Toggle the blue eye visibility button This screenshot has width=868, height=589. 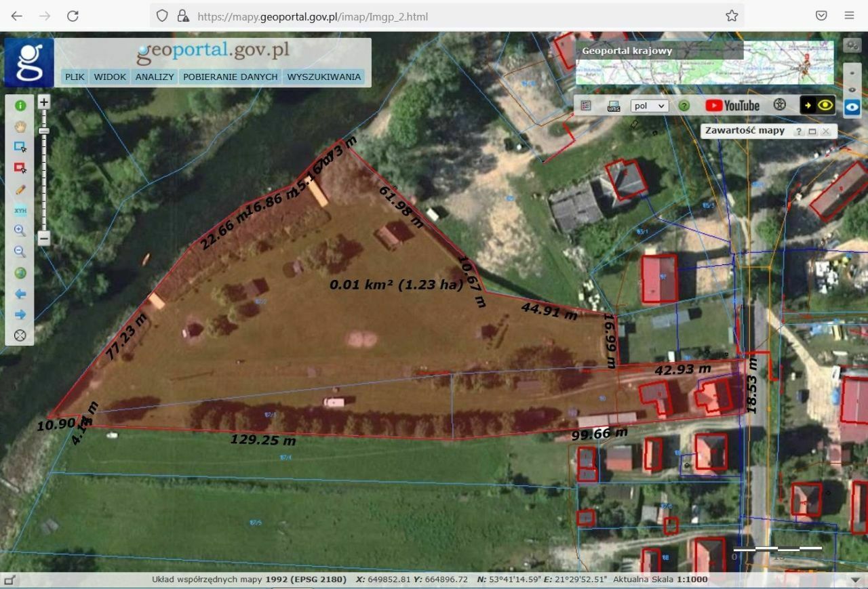852,106
